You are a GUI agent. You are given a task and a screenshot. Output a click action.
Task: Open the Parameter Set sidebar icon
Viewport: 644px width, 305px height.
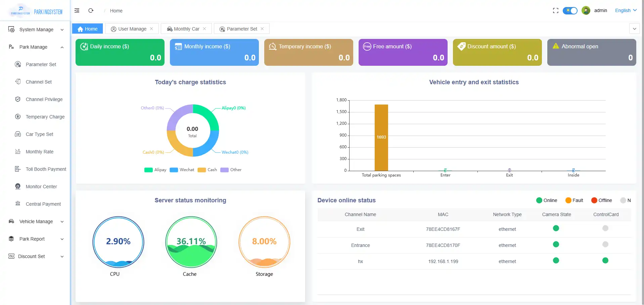pos(17,64)
